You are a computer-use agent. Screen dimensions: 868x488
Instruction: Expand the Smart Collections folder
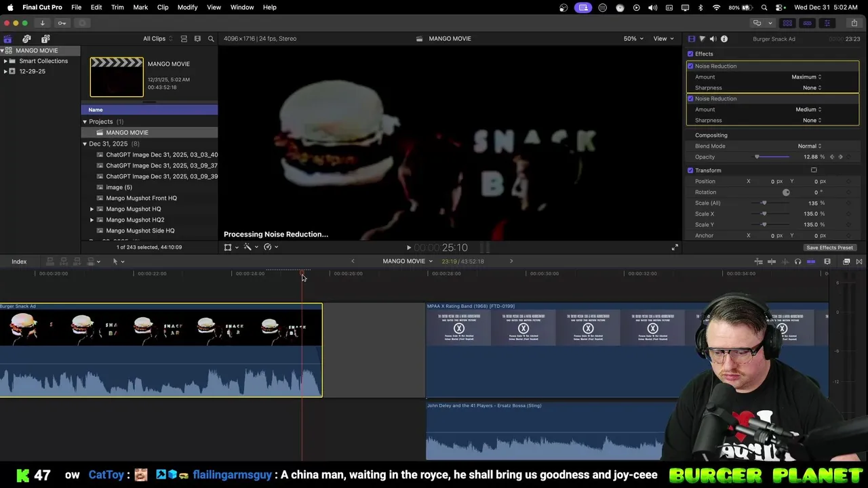pyautogui.click(x=5, y=61)
